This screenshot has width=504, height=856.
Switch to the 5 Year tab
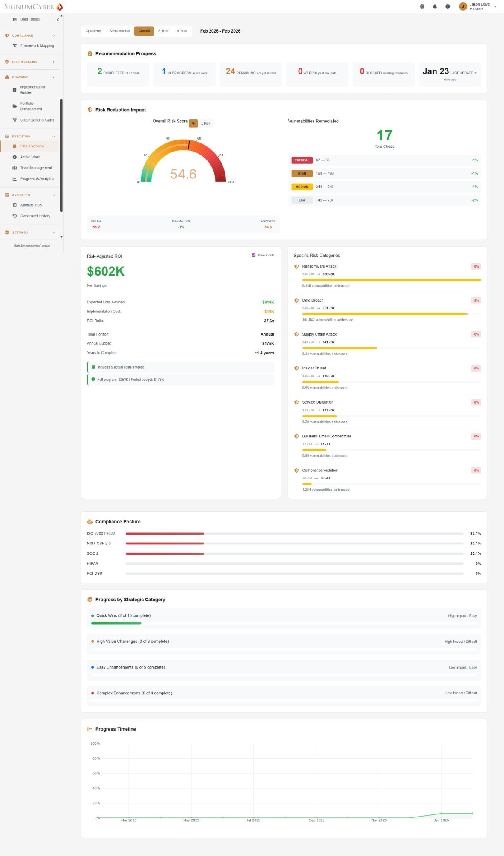182,31
